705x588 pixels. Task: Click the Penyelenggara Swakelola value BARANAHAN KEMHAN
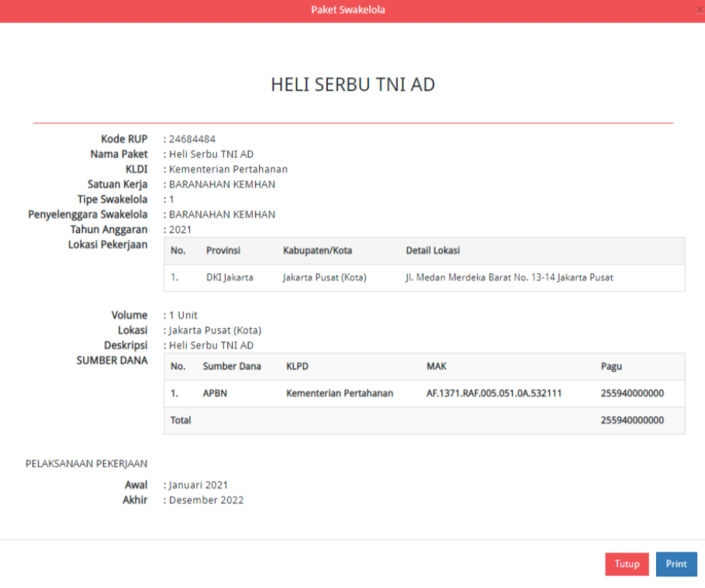[x=222, y=214]
